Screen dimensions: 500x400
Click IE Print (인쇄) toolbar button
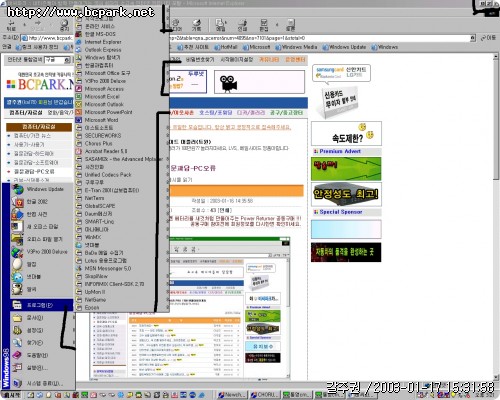coord(242,25)
